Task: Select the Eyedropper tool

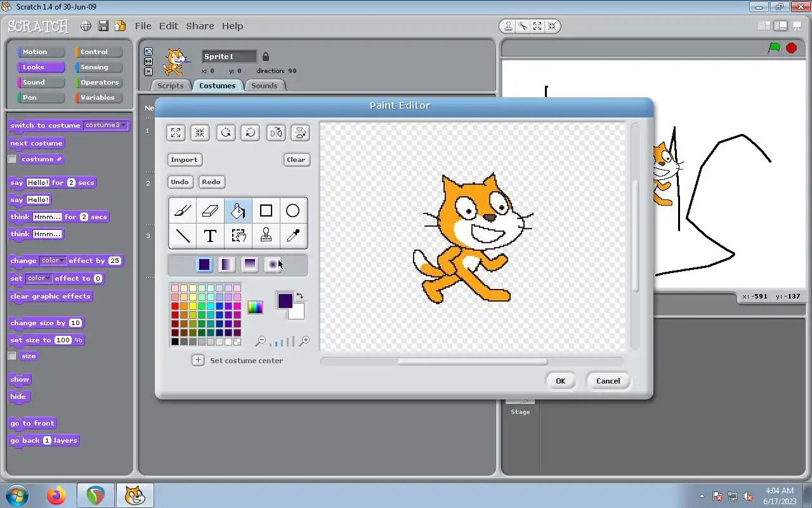Action: click(x=293, y=236)
